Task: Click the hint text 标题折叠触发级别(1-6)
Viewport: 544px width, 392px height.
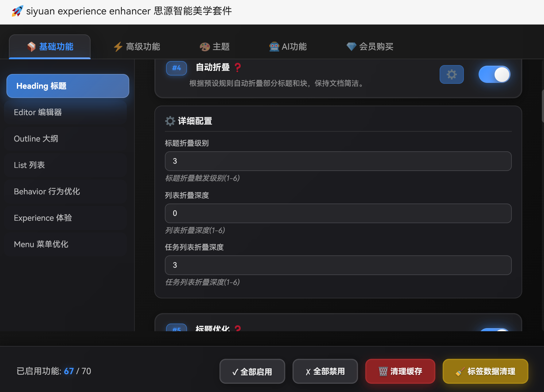Action: click(x=202, y=178)
